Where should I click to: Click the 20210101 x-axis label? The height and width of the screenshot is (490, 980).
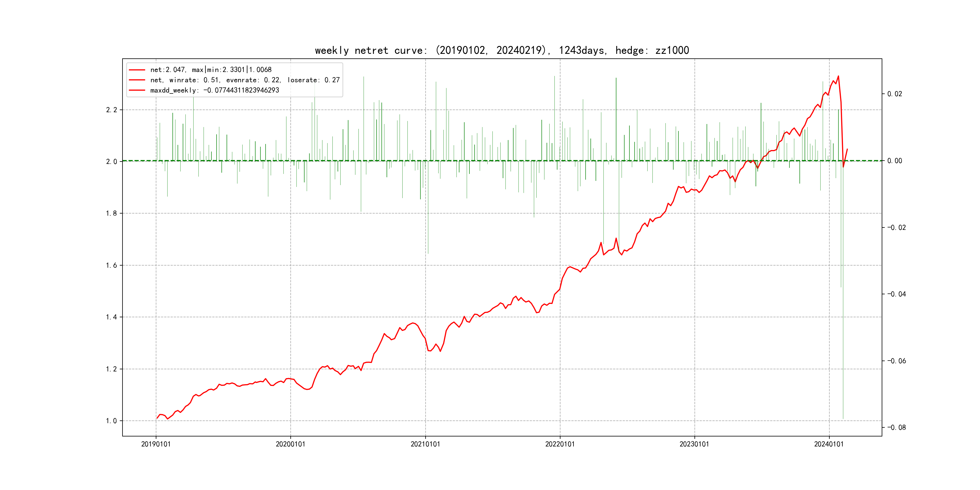pyautogui.click(x=425, y=444)
